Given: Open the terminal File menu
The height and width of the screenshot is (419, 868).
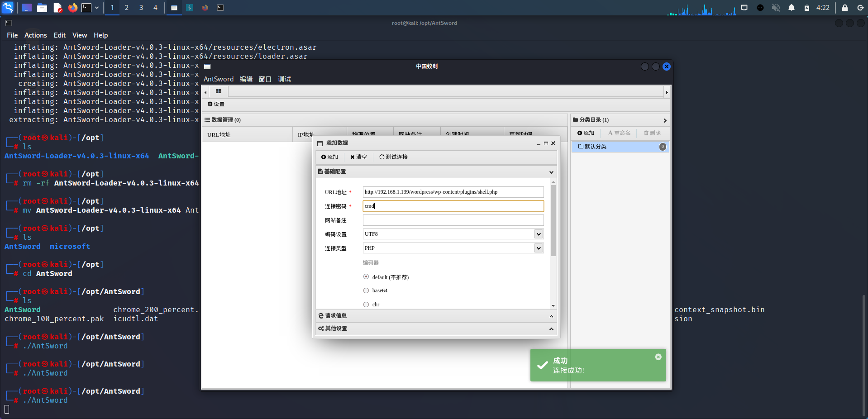Looking at the screenshot, I should pyautogui.click(x=12, y=35).
